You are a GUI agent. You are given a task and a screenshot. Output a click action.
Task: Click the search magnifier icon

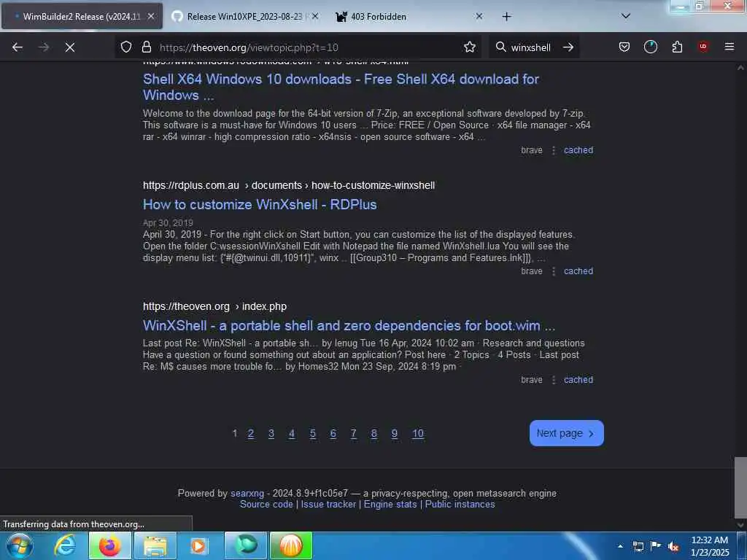coord(500,47)
